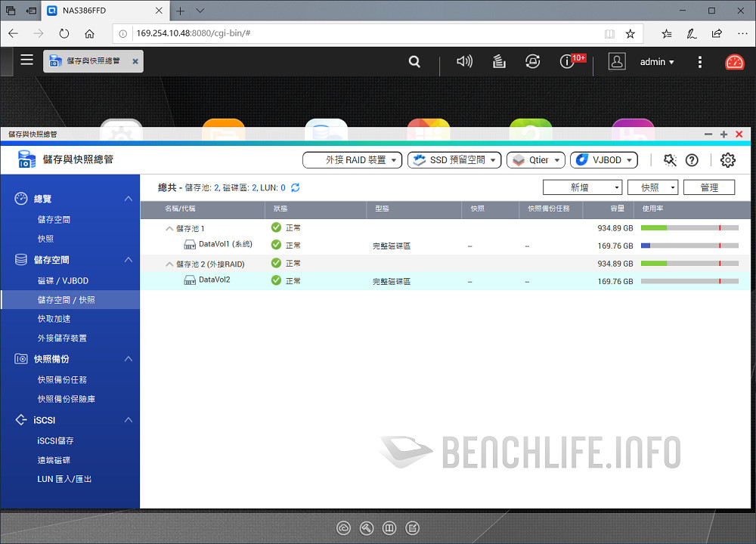
Task: Click the refresh icon next to LUN count
Action: coord(296,187)
